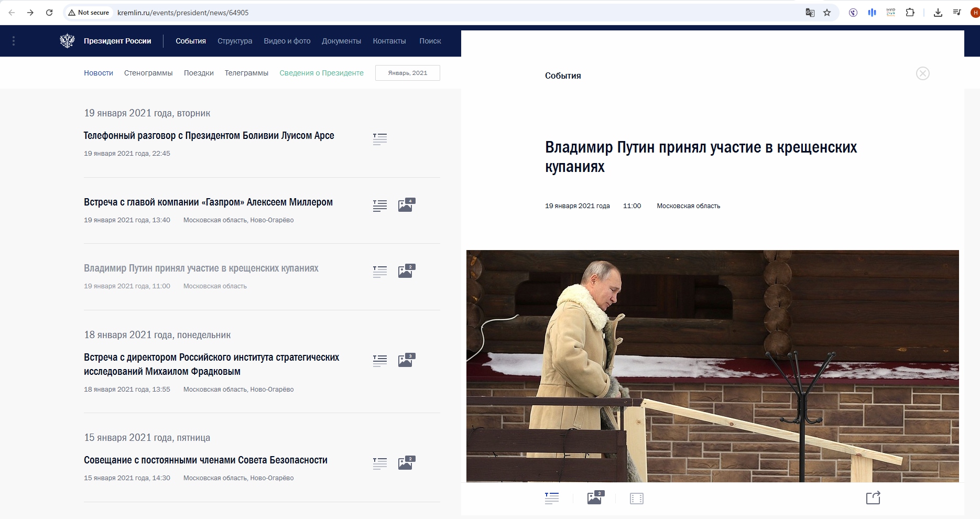
Task: Switch to the Поездки tab
Action: tap(199, 73)
